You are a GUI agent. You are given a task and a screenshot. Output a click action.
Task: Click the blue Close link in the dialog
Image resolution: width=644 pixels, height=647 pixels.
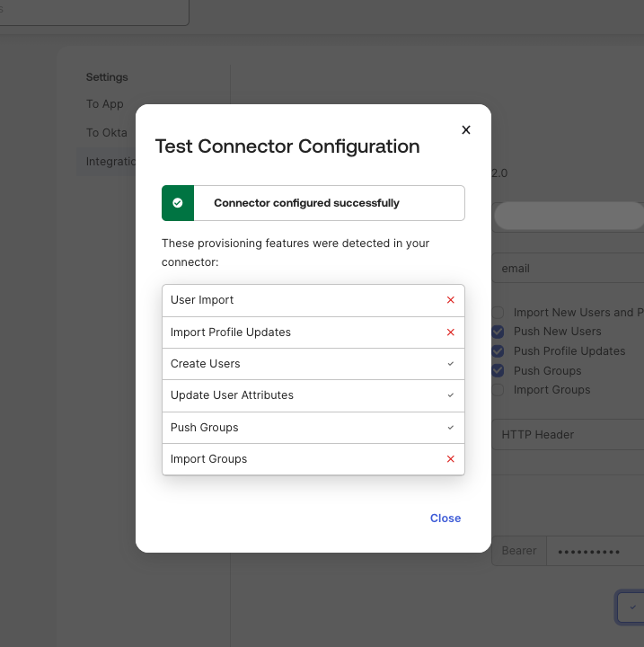pos(446,518)
